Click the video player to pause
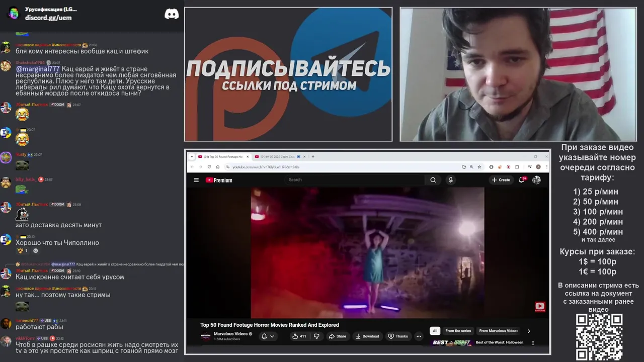 367,253
